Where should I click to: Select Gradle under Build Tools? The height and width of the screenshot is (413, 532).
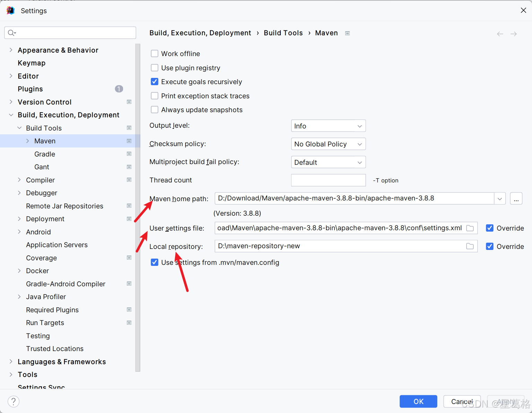pyautogui.click(x=45, y=154)
